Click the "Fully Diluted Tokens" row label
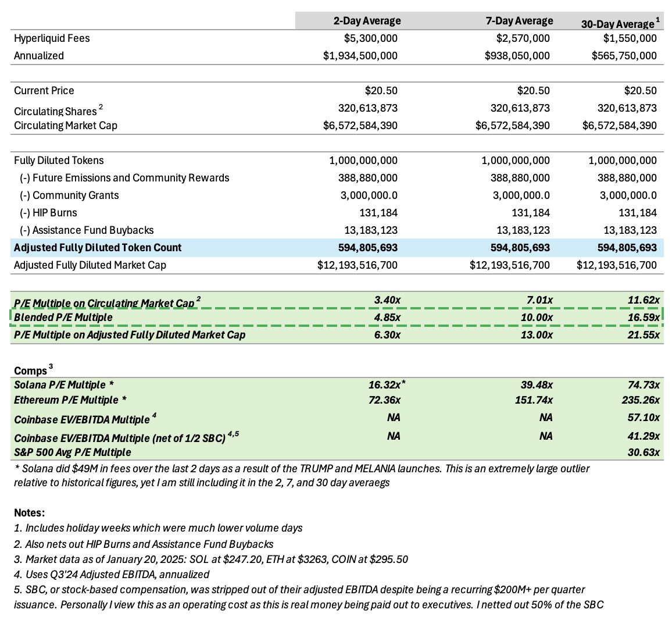The image size is (672, 620). [x=59, y=161]
